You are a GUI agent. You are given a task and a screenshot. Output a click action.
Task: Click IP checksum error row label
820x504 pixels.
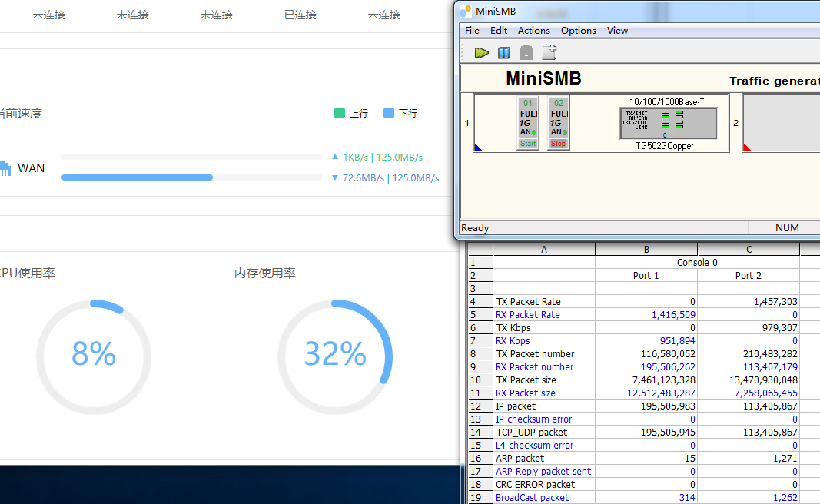coord(534,419)
